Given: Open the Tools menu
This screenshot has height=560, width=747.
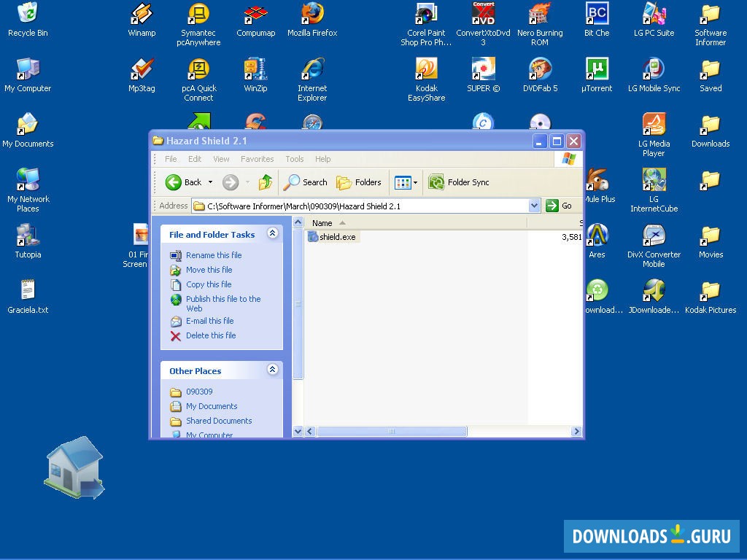Looking at the screenshot, I should (x=294, y=158).
